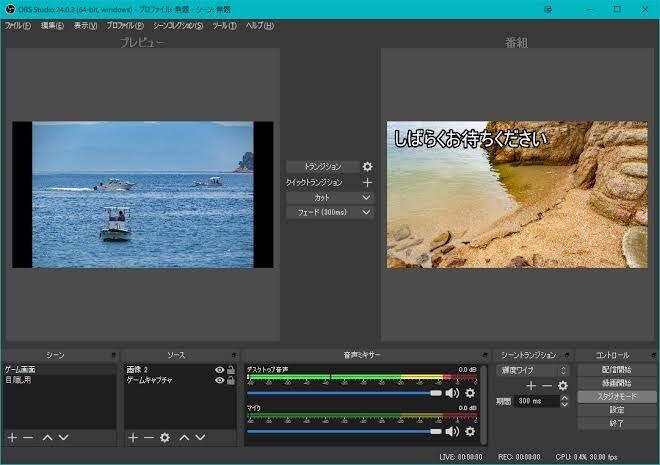The width and height of the screenshot is (660, 465).
Task: Click the マイク volume slider
Action: tap(344, 431)
